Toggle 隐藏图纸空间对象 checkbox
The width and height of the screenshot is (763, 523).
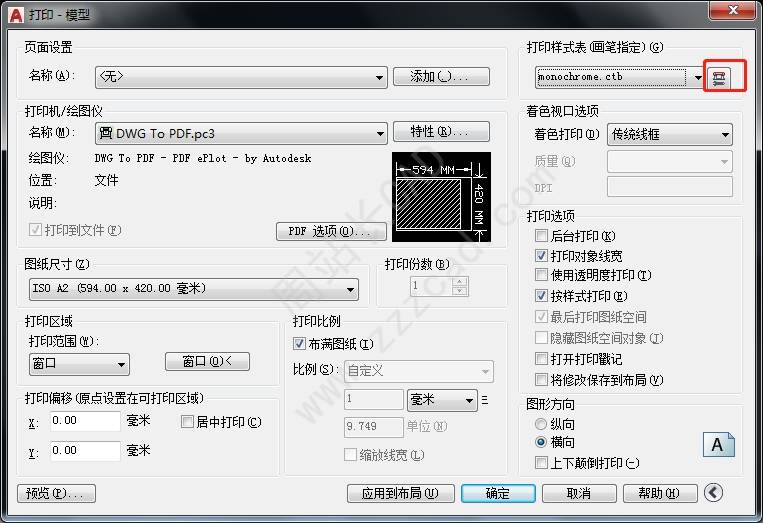(541, 338)
